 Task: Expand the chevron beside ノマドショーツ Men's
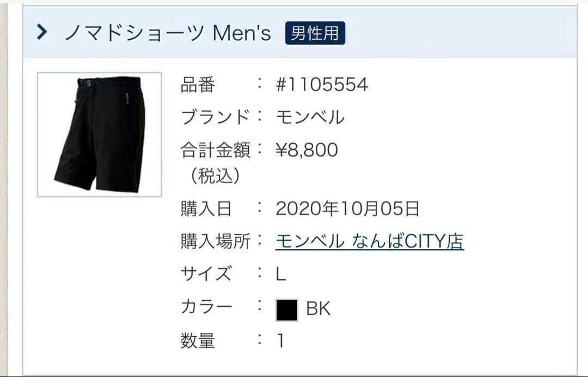[x=42, y=32]
